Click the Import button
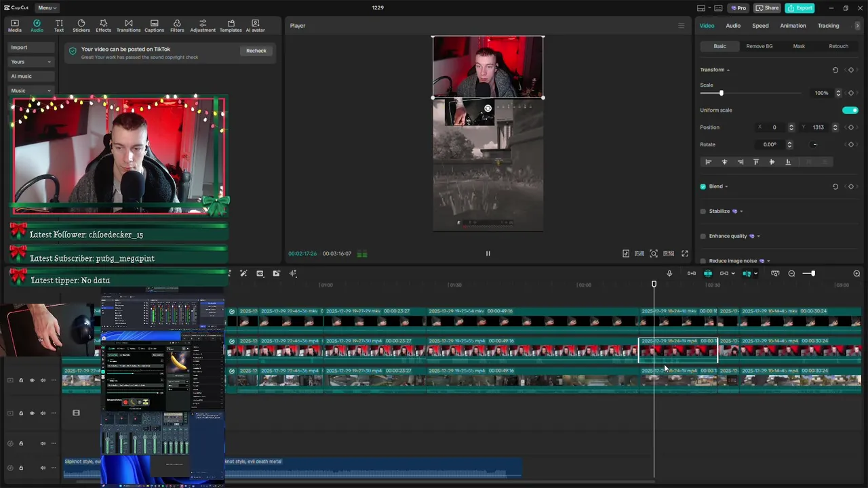Viewport: 868px width, 488px height. coord(32,47)
